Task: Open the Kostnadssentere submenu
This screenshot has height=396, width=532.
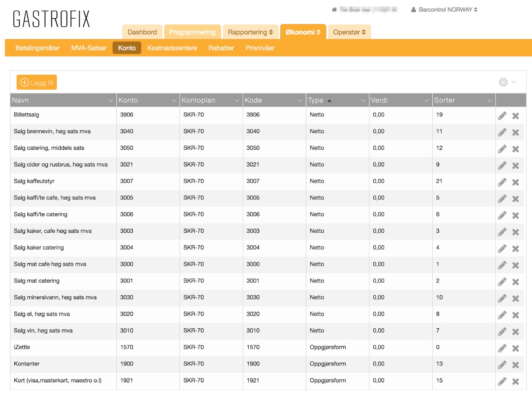Action: coord(172,48)
